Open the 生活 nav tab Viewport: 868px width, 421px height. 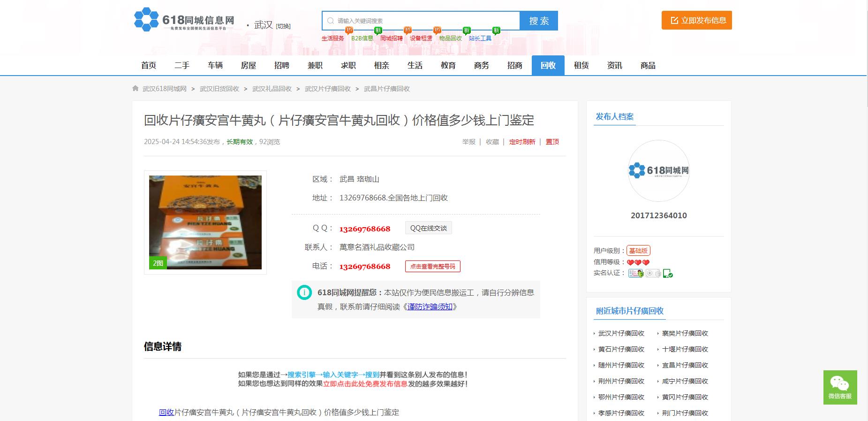(x=415, y=65)
